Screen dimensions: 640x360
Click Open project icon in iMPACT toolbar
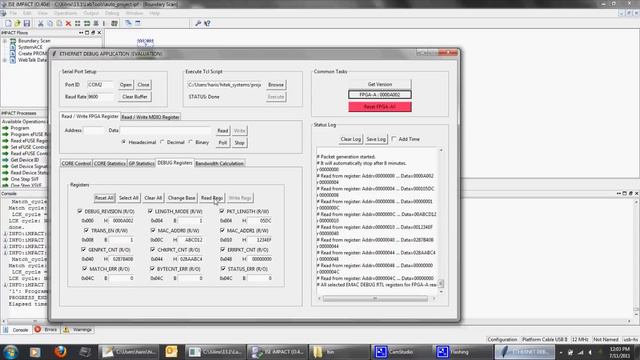point(17,23)
